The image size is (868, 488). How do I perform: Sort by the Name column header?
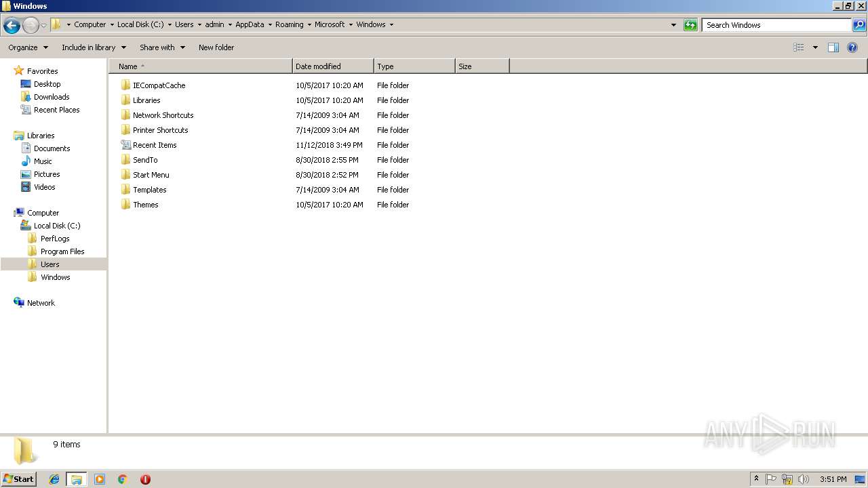point(201,66)
